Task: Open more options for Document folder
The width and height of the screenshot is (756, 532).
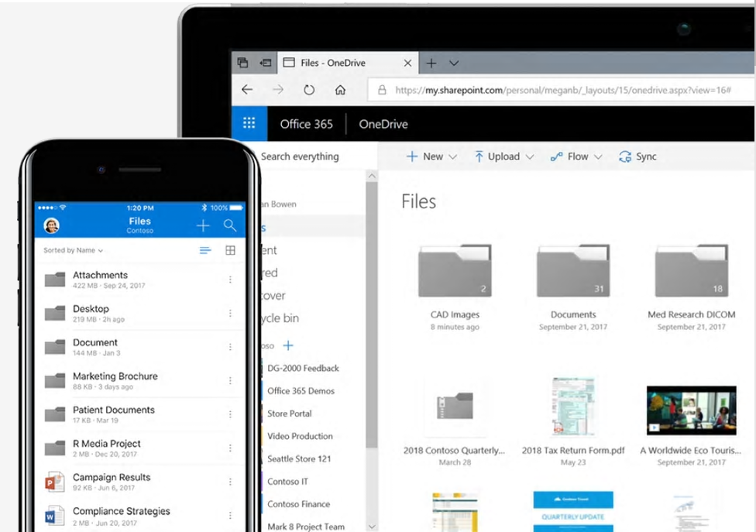Action: coord(231,347)
